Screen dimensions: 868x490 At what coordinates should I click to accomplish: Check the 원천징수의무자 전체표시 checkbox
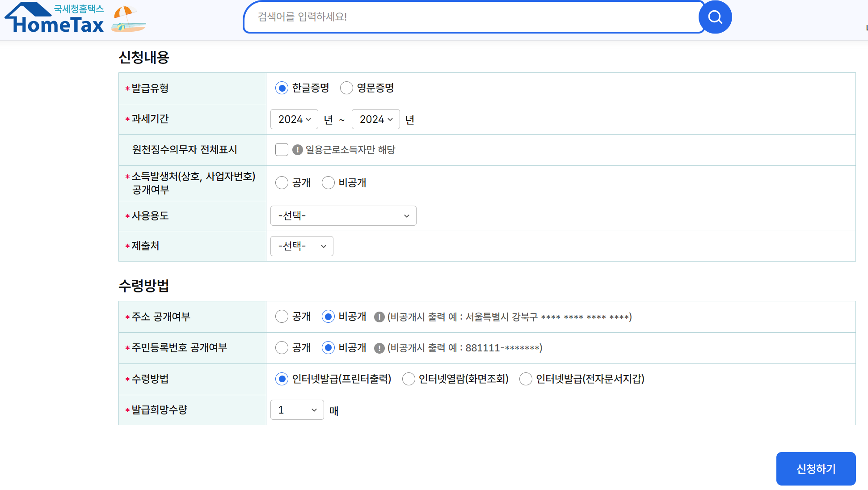point(282,150)
